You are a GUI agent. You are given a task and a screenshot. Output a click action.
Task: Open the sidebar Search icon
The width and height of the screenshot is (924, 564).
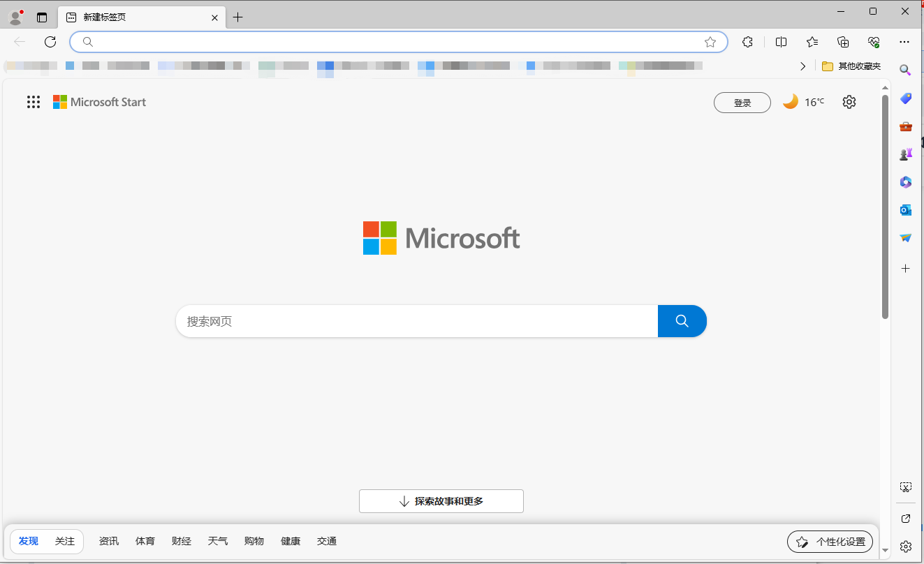[x=905, y=70]
